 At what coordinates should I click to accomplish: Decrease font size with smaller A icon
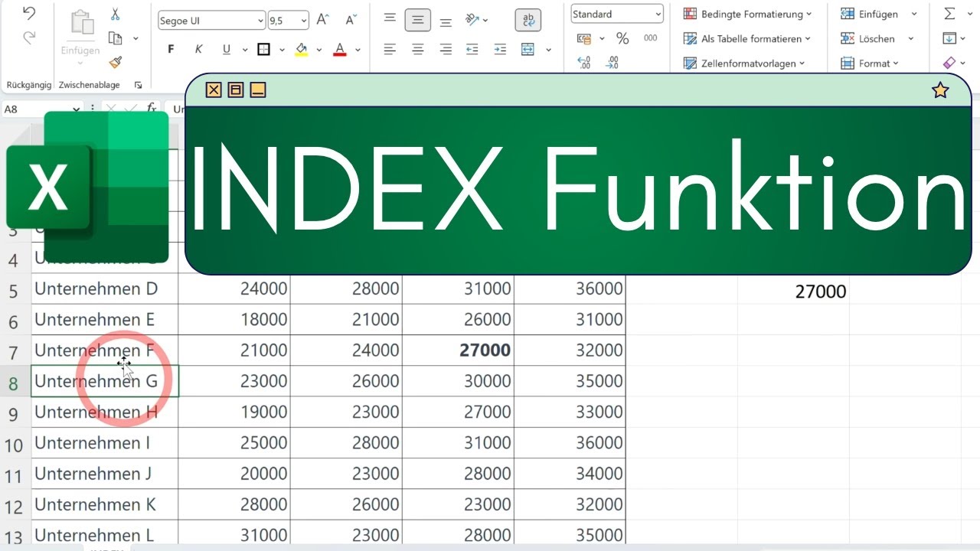(351, 20)
